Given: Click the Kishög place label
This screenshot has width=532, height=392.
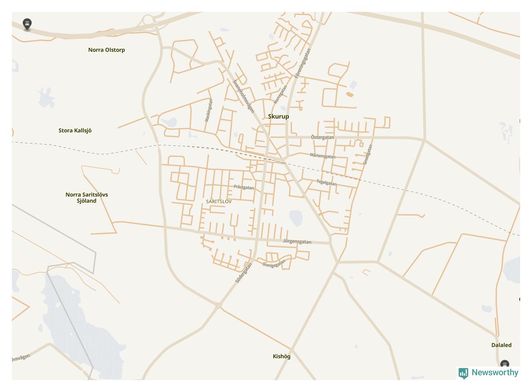Looking at the screenshot, I should [x=281, y=356].
